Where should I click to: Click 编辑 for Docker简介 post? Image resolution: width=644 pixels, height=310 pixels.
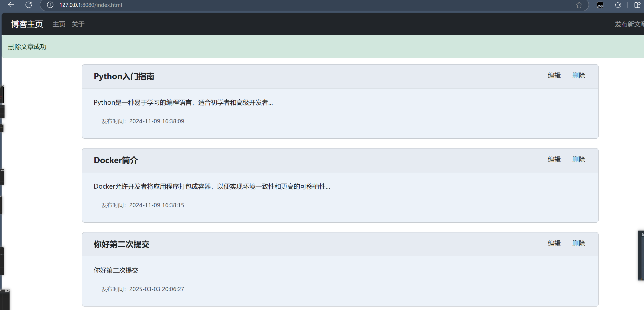tap(554, 160)
